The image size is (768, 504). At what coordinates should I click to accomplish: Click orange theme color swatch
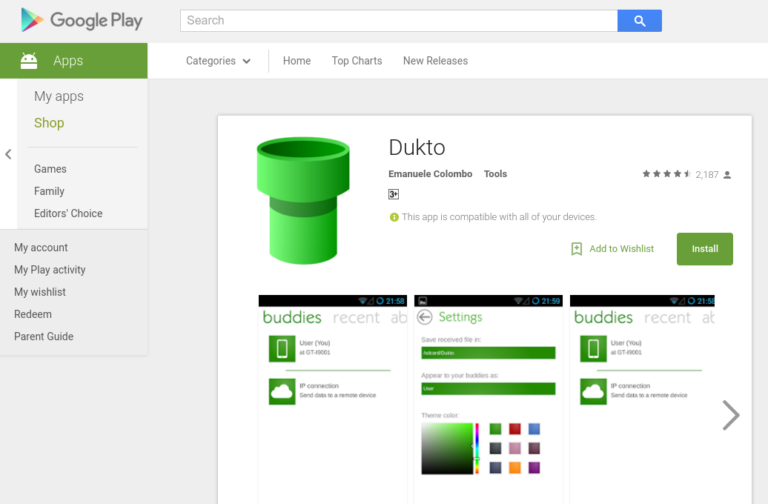click(x=515, y=467)
